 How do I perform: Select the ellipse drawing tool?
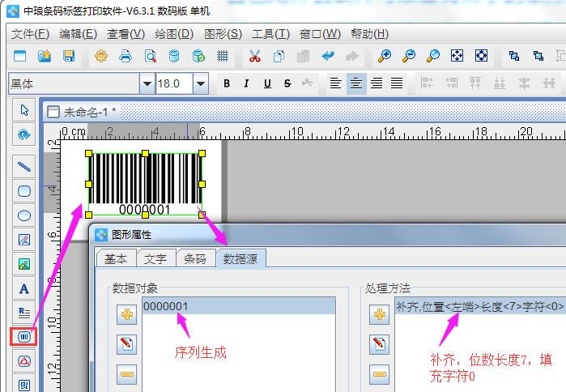pos(24,215)
